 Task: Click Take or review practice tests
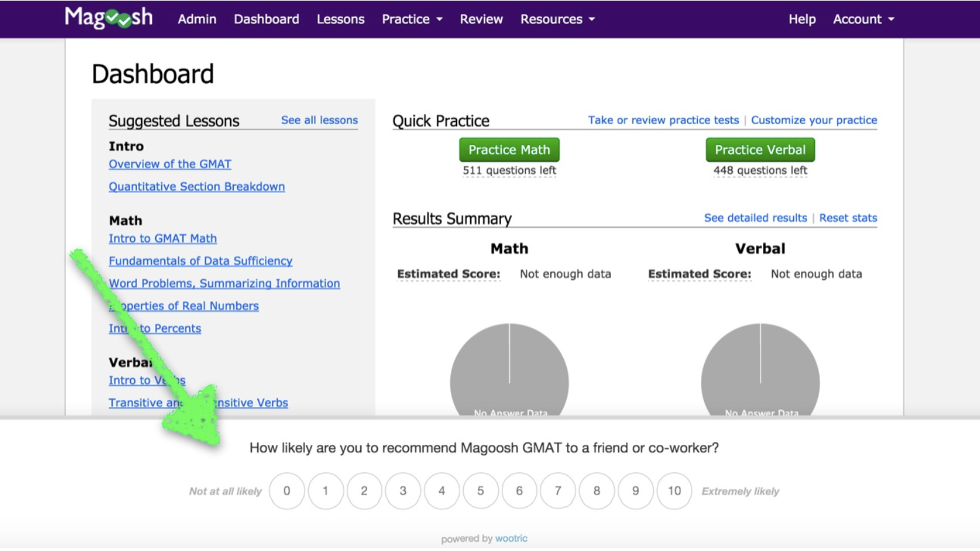coord(664,120)
